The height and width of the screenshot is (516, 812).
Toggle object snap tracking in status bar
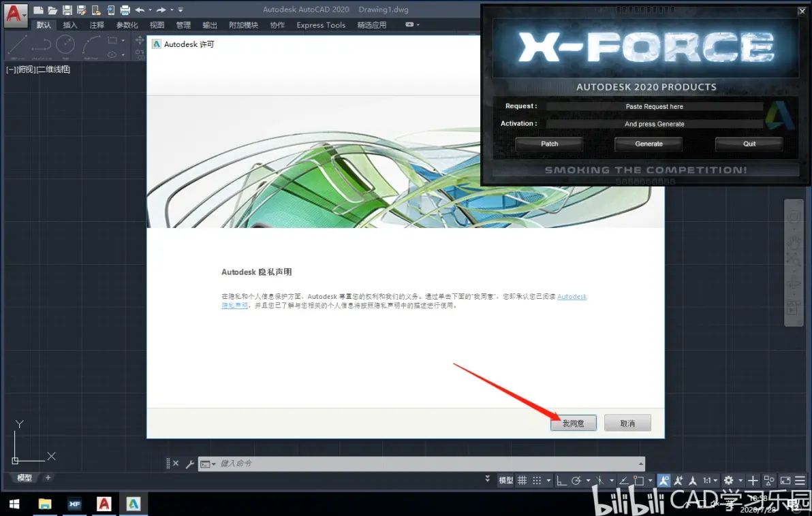624,481
